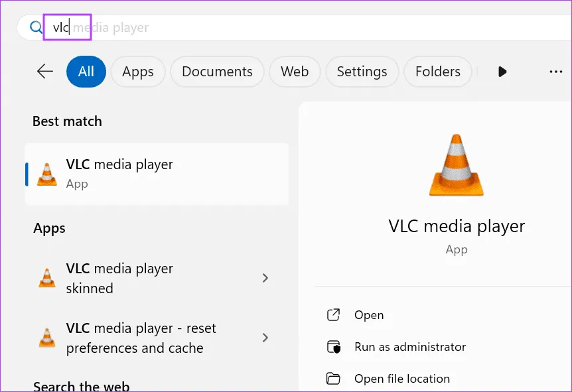Click the reset preferences VLC cone icon

[47, 338]
